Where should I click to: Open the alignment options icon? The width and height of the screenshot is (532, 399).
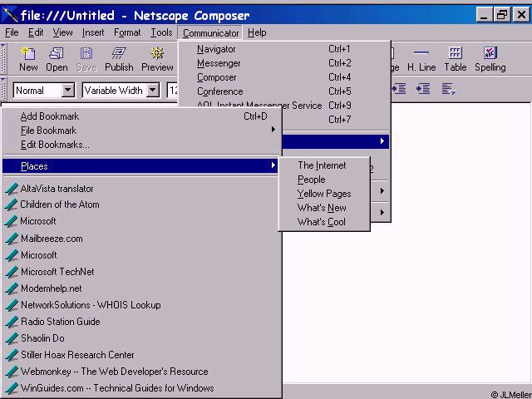448,89
